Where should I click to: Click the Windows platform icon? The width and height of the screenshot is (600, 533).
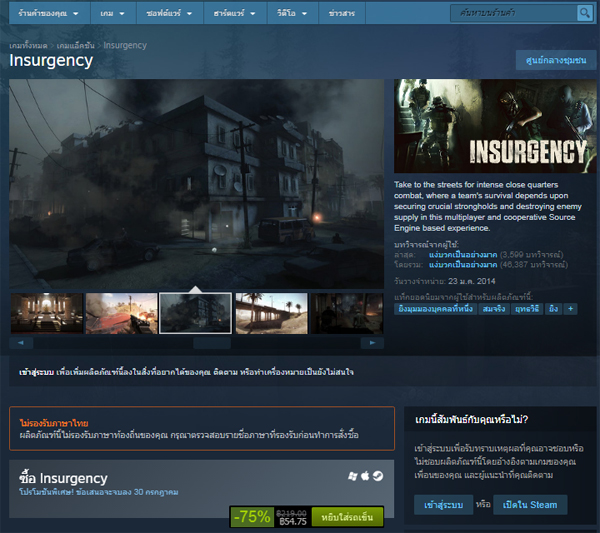point(353,476)
